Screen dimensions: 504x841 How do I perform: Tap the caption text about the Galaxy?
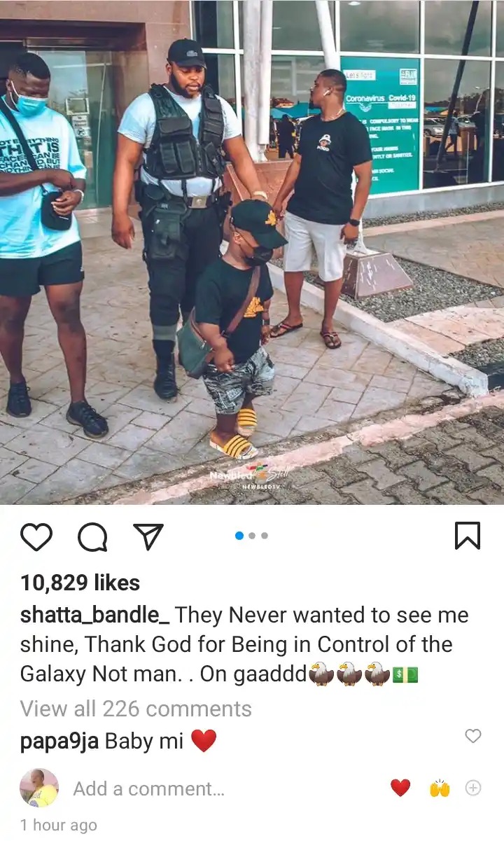244,644
